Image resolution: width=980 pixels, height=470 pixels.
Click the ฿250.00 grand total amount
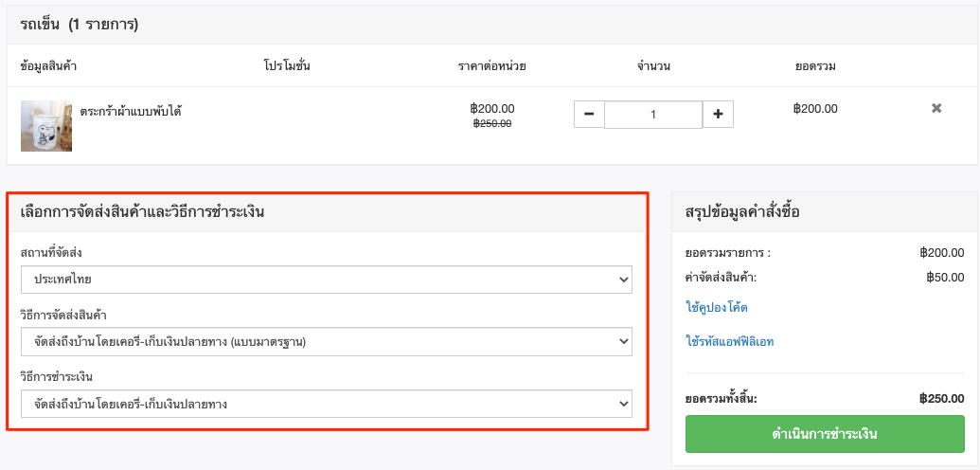pos(942,398)
